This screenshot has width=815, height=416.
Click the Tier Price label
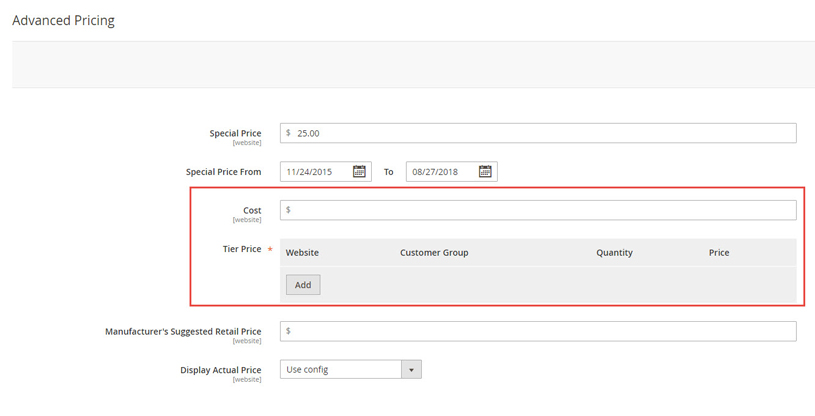pyautogui.click(x=242, y=249)
